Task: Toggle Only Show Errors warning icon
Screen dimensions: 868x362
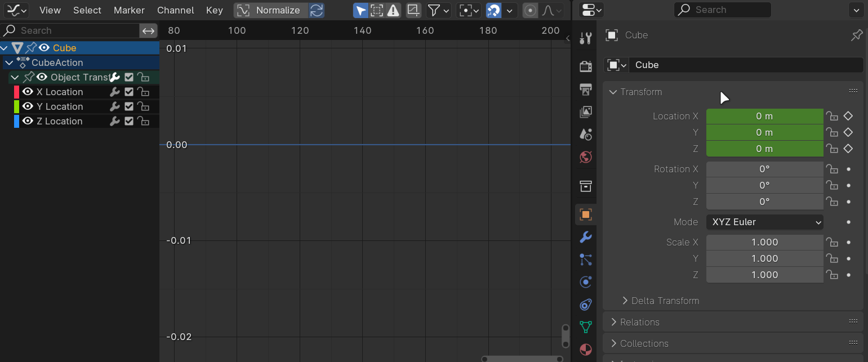Action: tap(393, 10)
